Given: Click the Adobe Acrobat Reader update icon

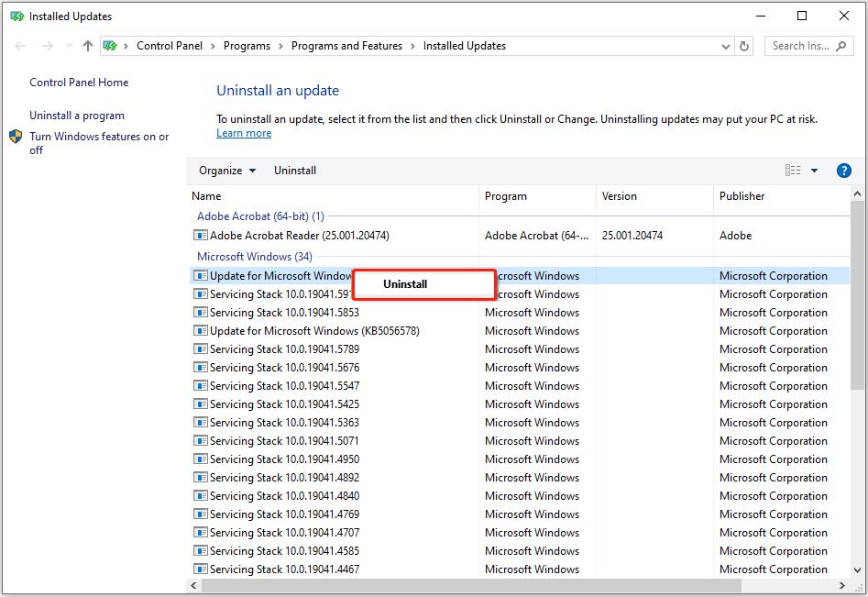Looking at the screenshot, I should (x=201, y=236).
